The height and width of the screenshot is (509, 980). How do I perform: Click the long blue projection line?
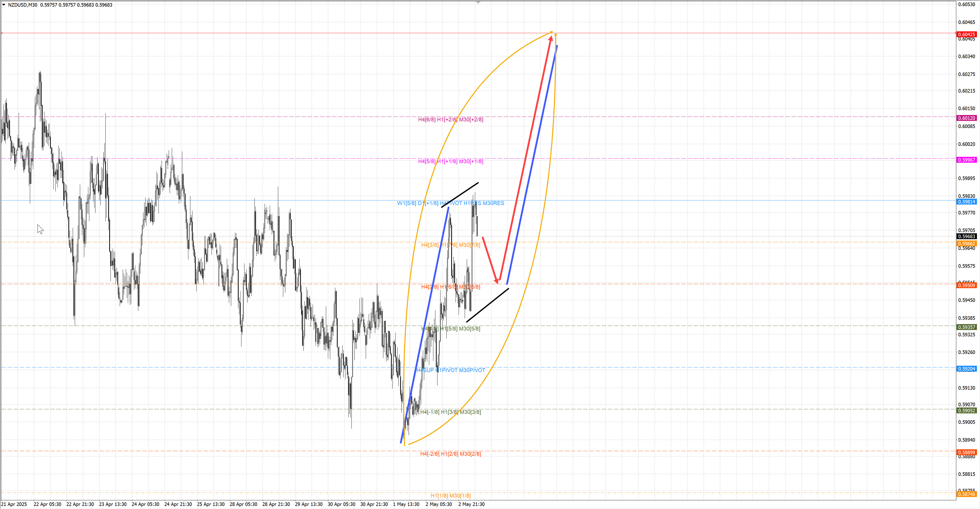532,164
